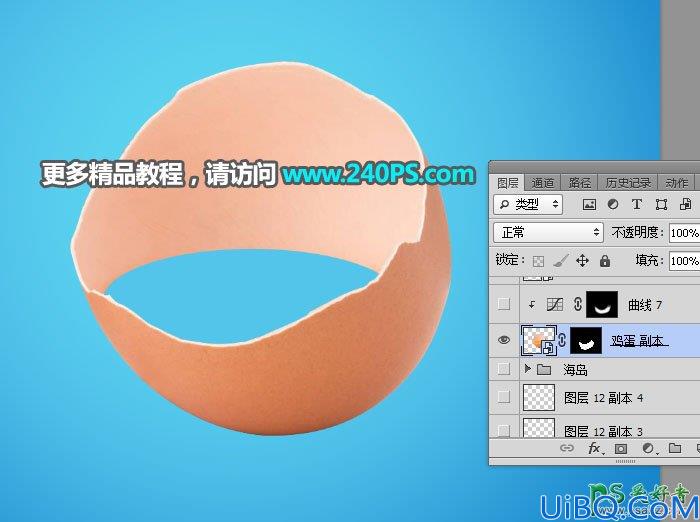This screenshot has height=522, width=700.
Task: Click the clipping arrow on 曲线 7
Action: tap(532, 305)
